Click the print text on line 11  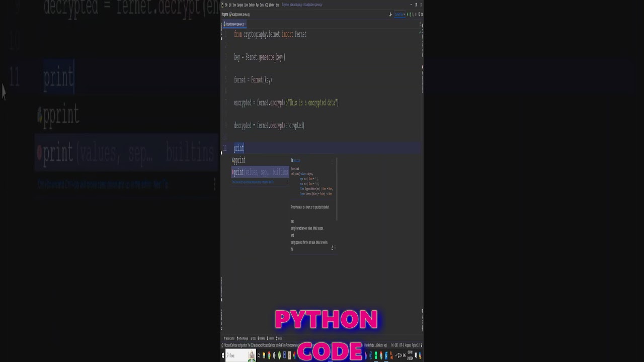point(239,148)
